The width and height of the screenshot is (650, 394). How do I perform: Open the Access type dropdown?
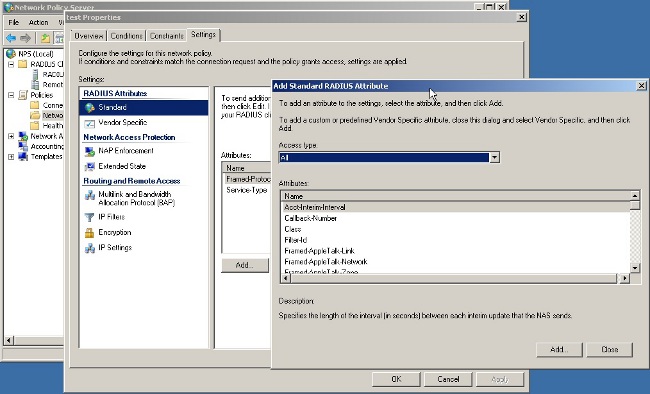pos(494,158)
